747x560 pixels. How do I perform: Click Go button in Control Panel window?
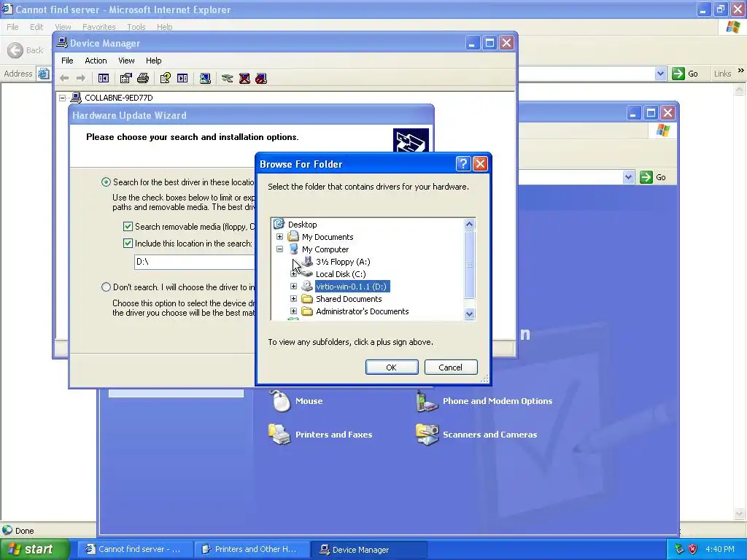(x=654, y=177)
